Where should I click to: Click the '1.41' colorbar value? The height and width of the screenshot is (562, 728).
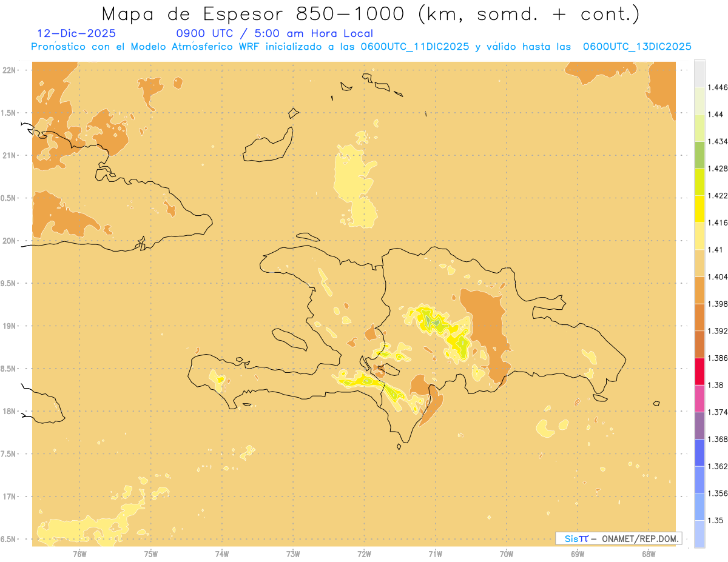click(x=715, y=249)
